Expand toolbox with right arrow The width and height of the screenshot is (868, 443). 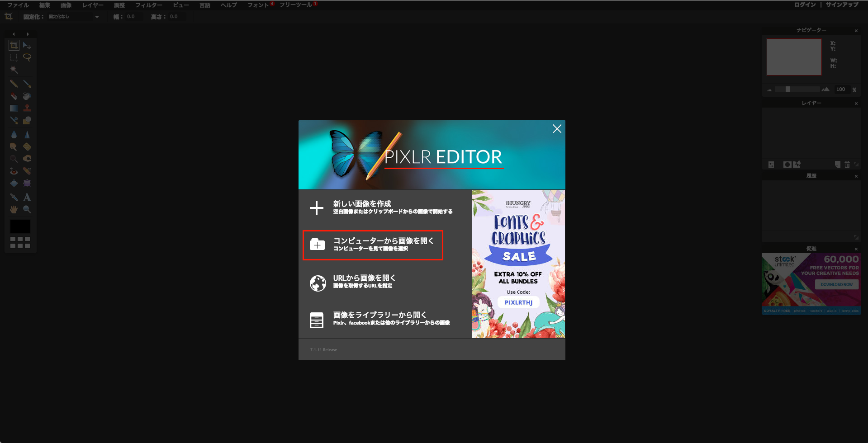(x=28, y=34)
